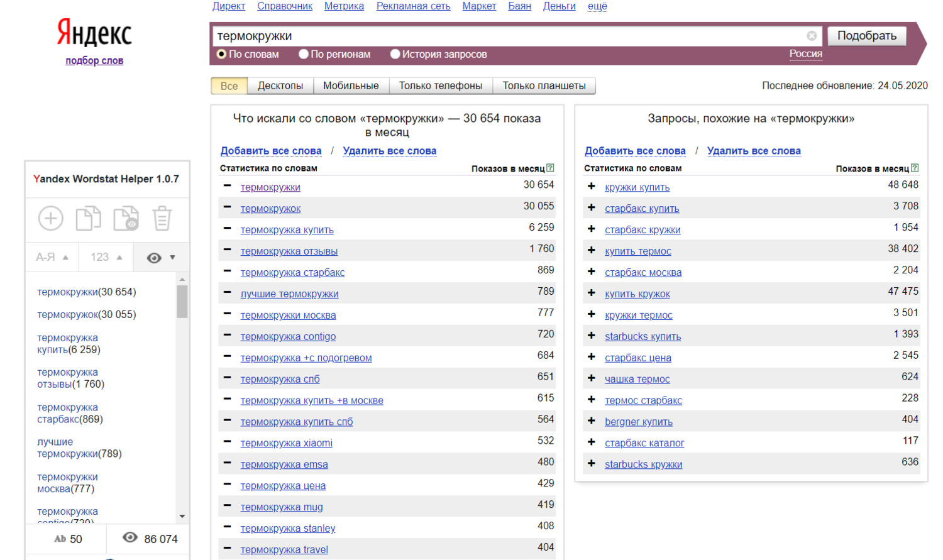Screen dimensions: 943x560
Task: Add старбакс москва using its plus icon
Action: click(x=591, y=272)
